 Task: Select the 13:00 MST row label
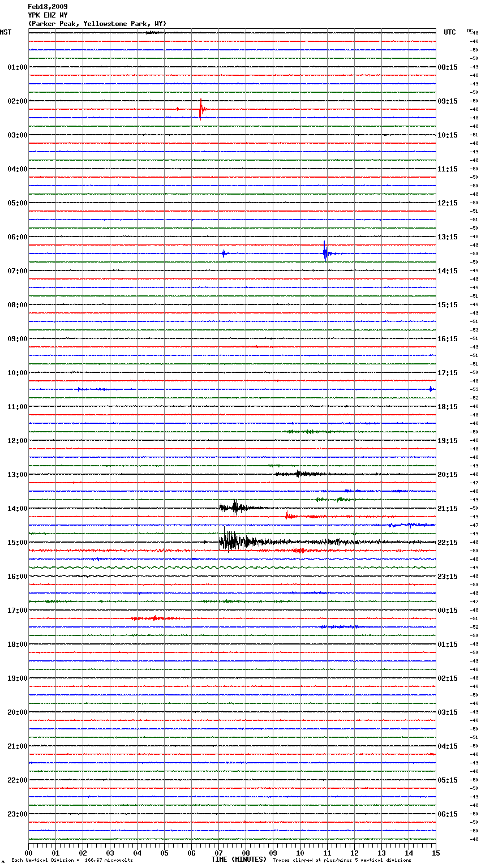click(18, 475)
